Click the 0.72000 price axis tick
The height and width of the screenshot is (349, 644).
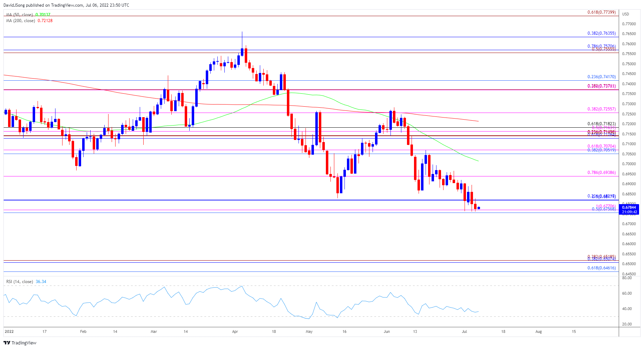point(629,124)
